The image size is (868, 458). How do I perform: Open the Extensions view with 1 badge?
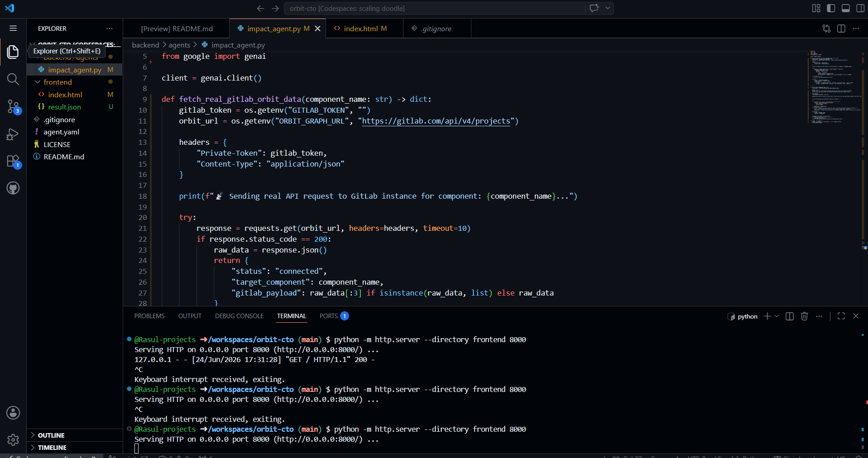point(13,162)
